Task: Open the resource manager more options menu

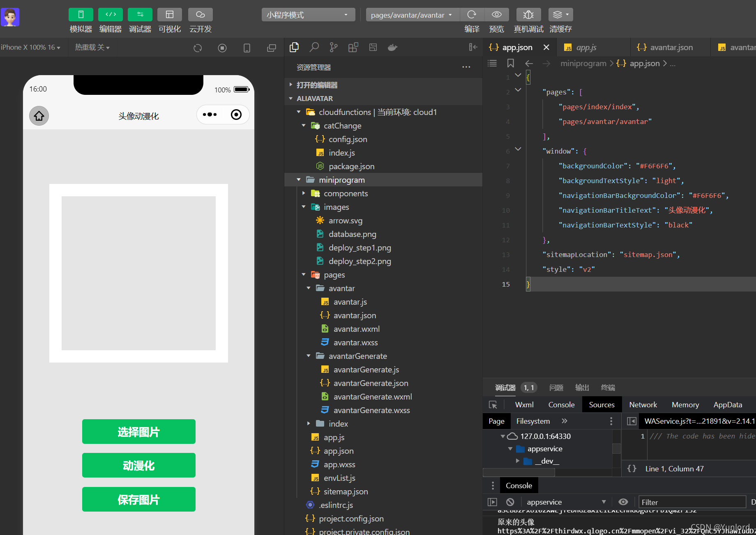Action: 466,67
